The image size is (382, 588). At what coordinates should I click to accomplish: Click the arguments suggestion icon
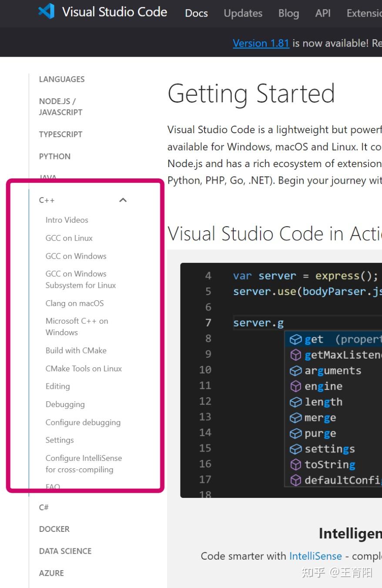(x=296, y=371)
